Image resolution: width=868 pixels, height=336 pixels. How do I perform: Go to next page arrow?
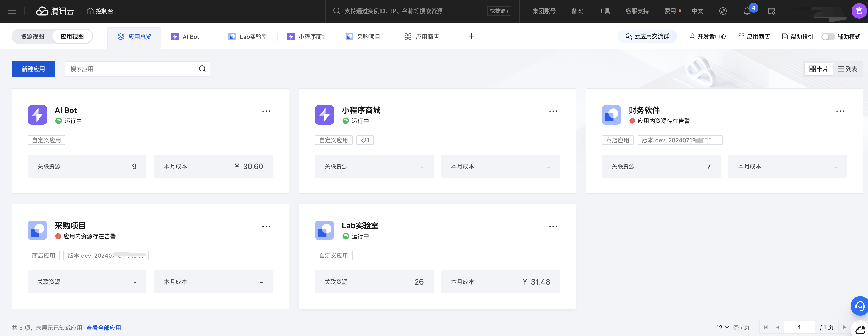(x=844, y=327)
